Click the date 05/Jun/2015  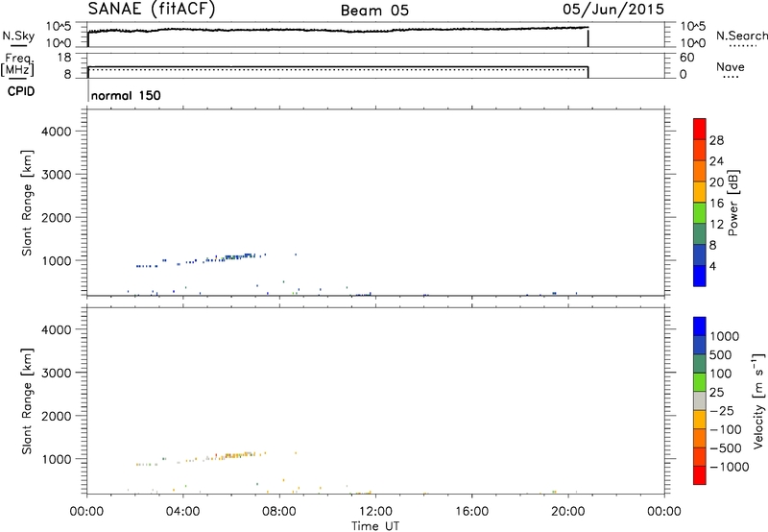[x=613, y=10]
